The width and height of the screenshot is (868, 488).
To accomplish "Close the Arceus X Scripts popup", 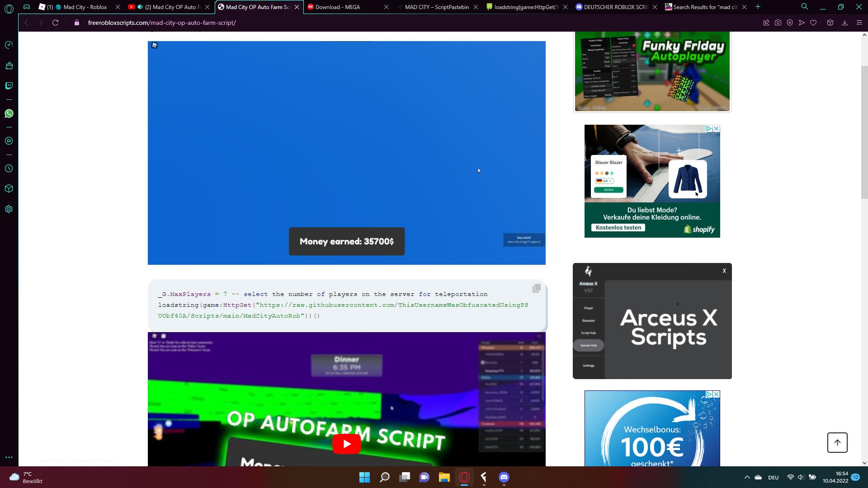I will pyautogui.click(x=724, y=271).
